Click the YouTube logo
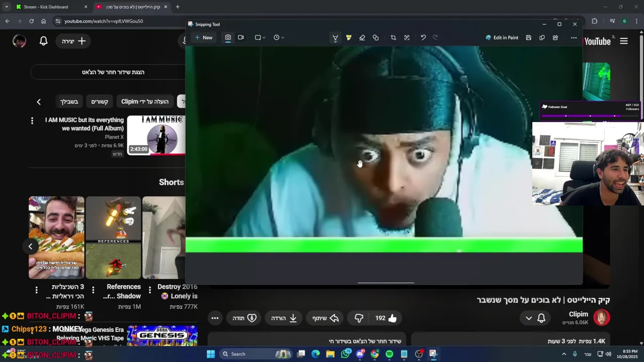Screen dimensions: 644x362 tap(598, 41)
